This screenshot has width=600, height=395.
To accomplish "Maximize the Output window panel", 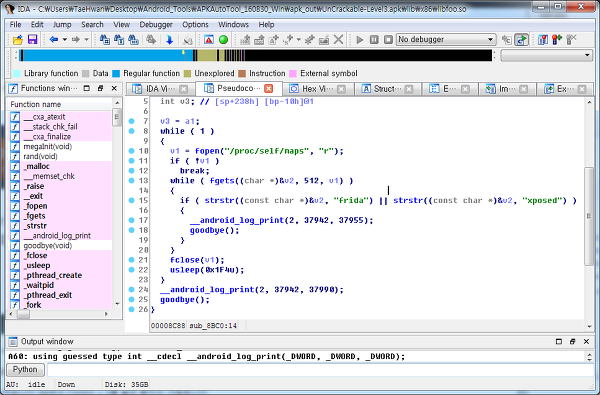I will [559, 341].
